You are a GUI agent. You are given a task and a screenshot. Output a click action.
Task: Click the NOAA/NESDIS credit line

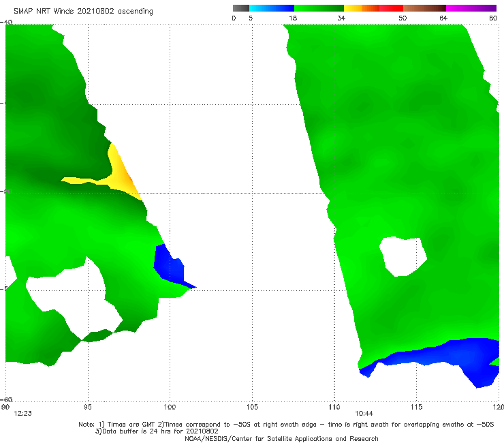point(281,439)
